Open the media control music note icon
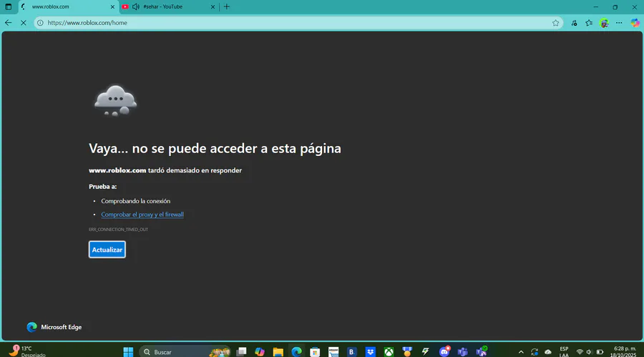The image size is (644, 357). tap(574, 23)
